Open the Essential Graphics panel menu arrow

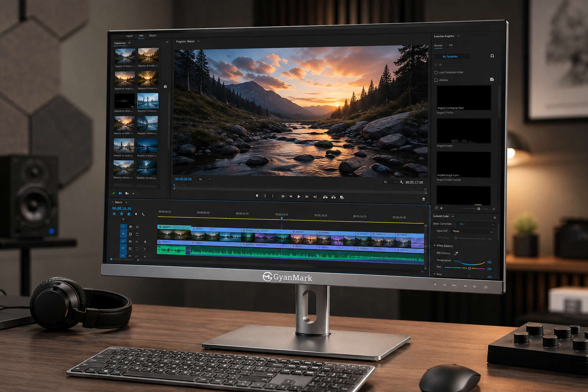[x=458, y=36]
